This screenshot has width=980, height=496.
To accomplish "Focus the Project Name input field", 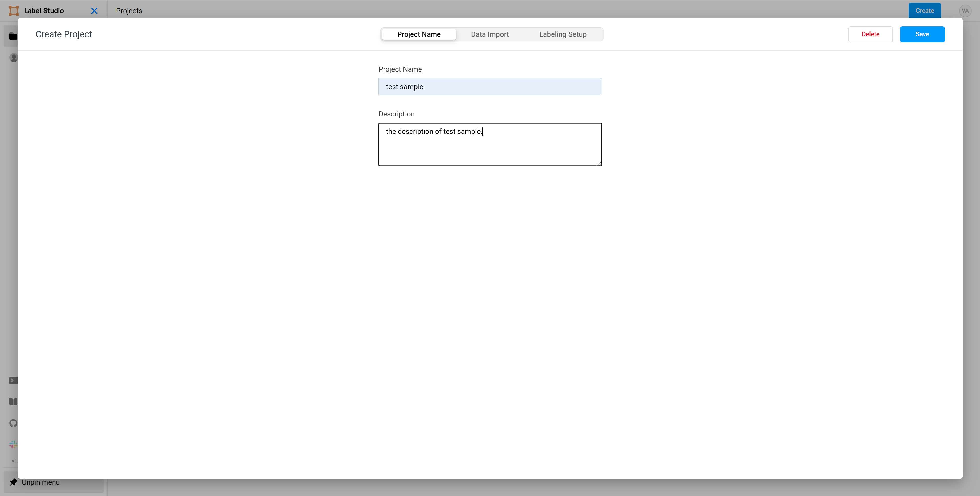I will [490, 87].
